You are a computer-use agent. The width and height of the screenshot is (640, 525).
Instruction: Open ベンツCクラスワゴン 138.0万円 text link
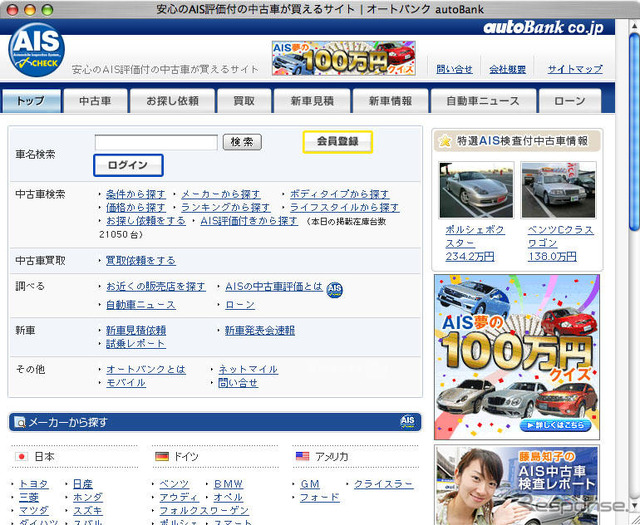click(560, 243)
